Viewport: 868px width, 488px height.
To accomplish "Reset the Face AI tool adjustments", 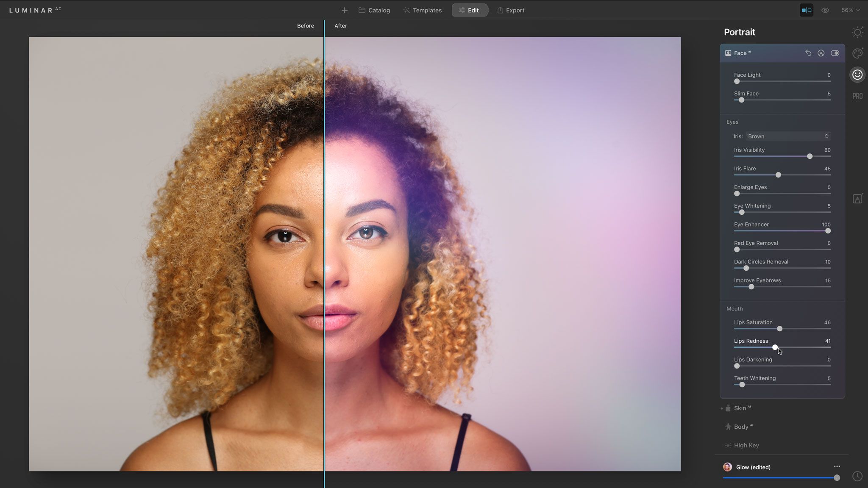I will (x=808, y=53).
